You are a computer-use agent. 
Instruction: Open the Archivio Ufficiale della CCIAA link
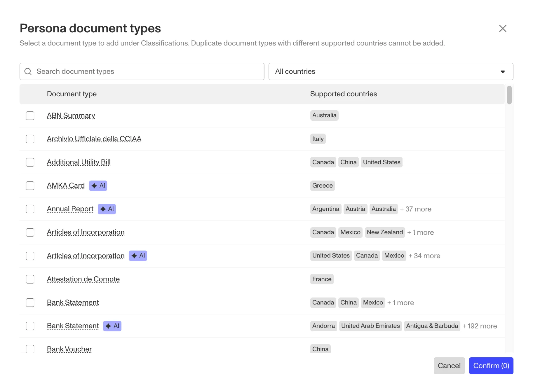pos(94,139)
